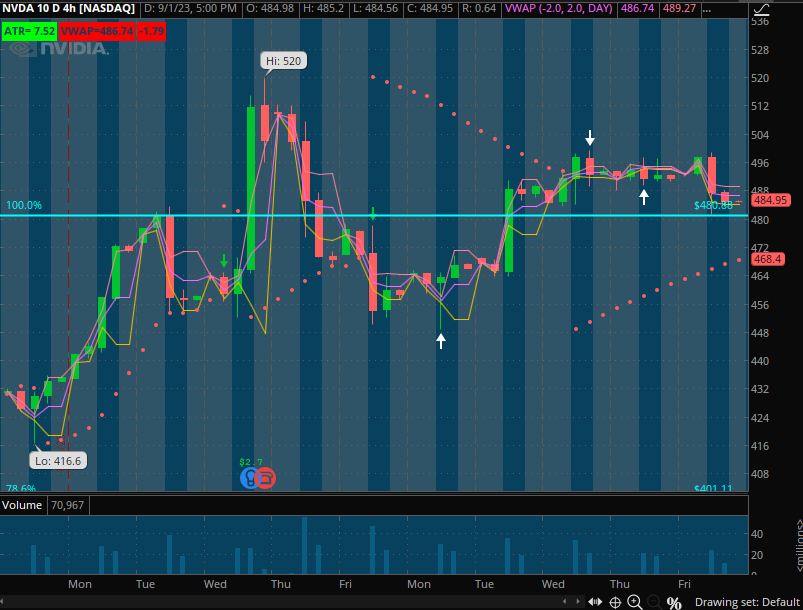Select the cyan 100.0% Fibonacci level line label
The image size is (803, 610).
tap(24, 205)
